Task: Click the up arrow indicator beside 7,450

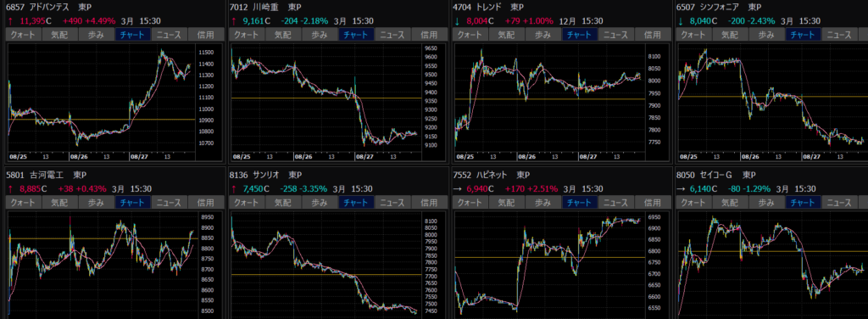Action: coord(232,189)
